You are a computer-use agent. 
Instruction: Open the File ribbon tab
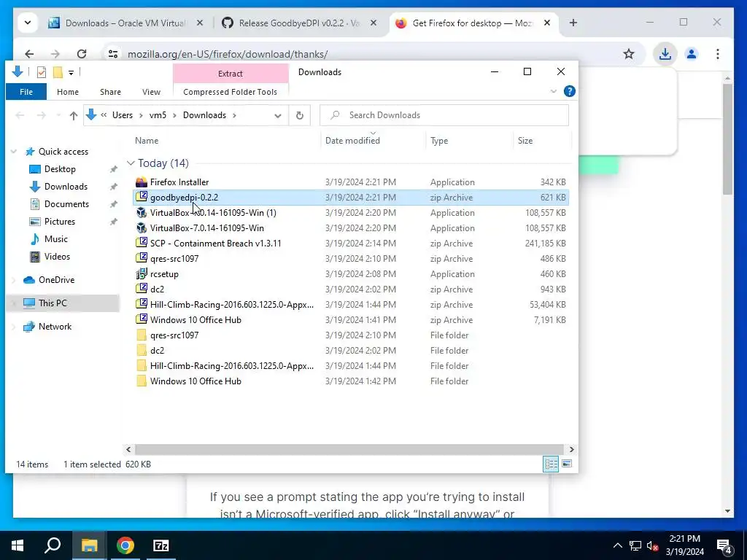pyautogui.click(x=26, y=92)
